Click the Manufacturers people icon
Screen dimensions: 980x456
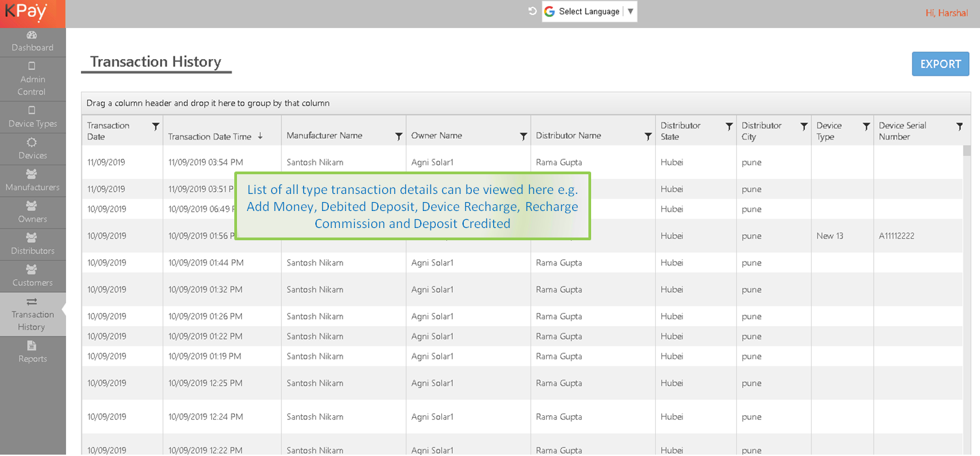tap(31, 174)
